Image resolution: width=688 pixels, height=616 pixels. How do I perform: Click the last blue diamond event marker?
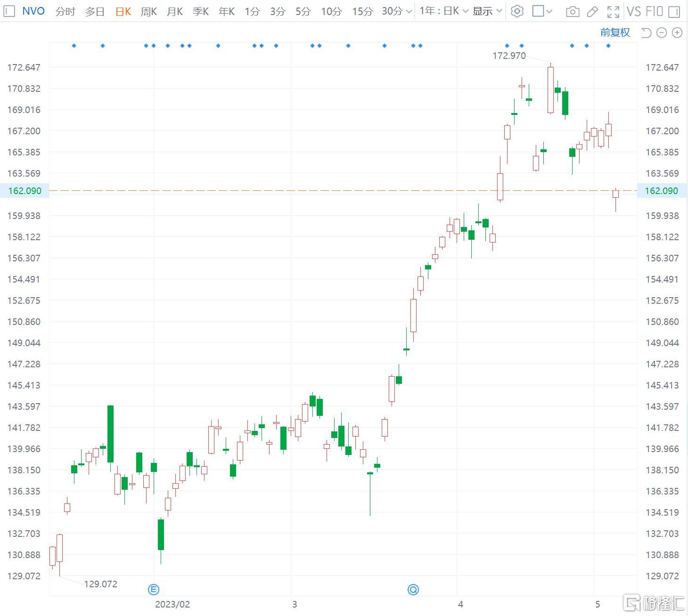click(x=608, y=46)
